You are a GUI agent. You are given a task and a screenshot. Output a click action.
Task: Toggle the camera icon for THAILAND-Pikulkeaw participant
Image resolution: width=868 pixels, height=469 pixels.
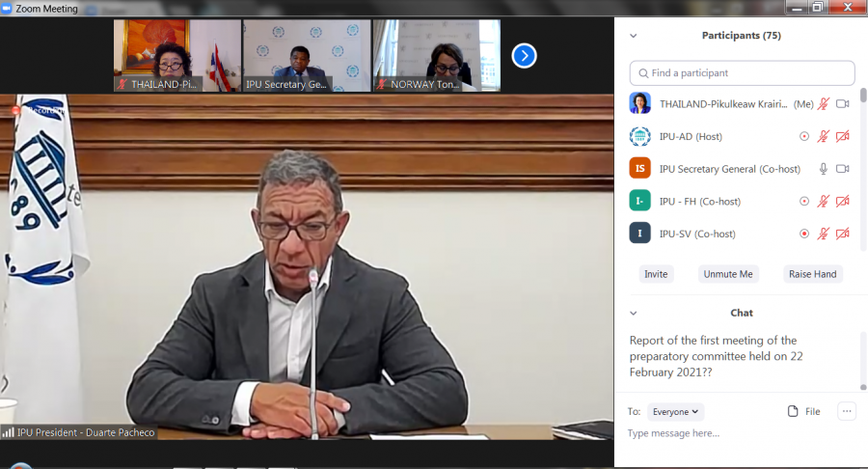[842, 104]
